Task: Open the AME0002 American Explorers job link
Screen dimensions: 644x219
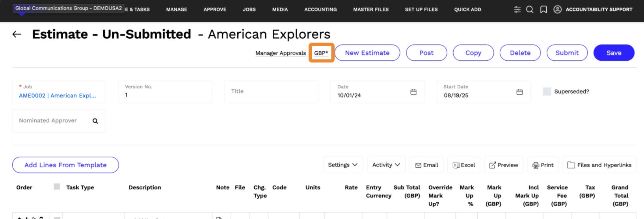Action: click(x=58, y=95)
